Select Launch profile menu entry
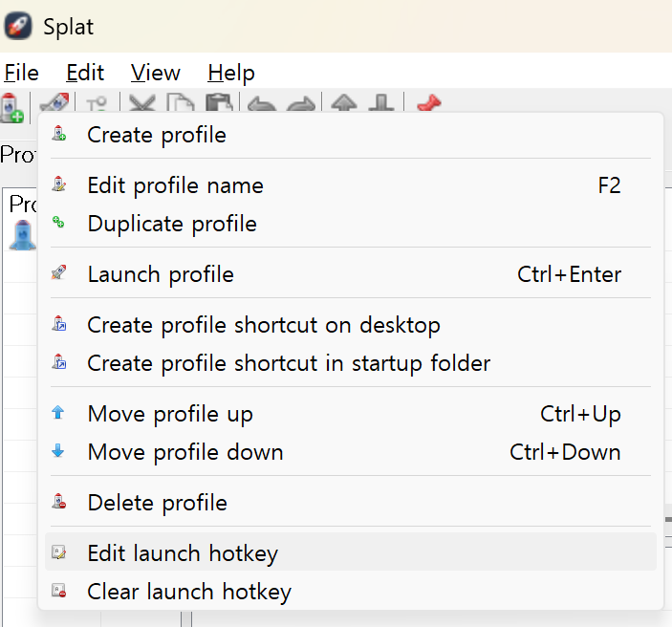Image resolution: width=672 pixels, height=627 pixels. (351, 274)
